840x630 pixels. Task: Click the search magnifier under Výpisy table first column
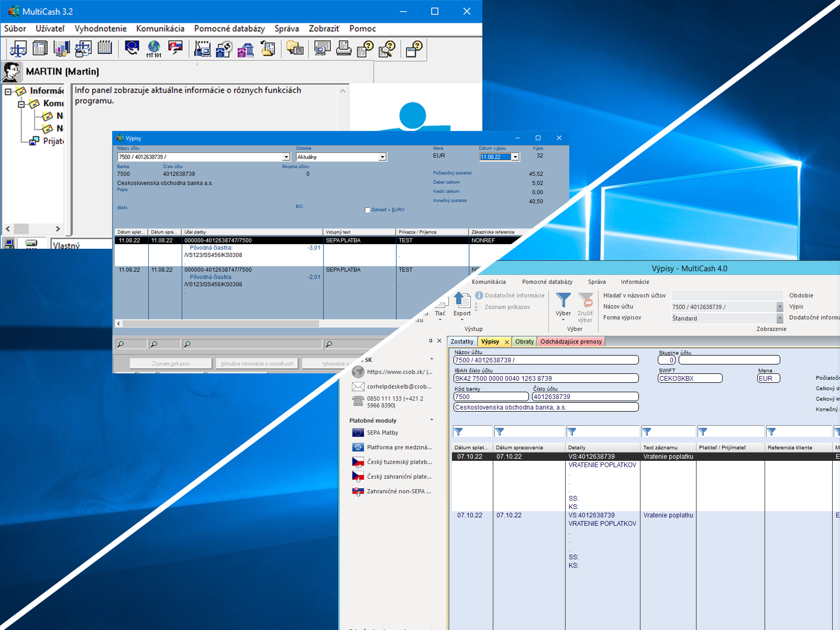point(121,344)
